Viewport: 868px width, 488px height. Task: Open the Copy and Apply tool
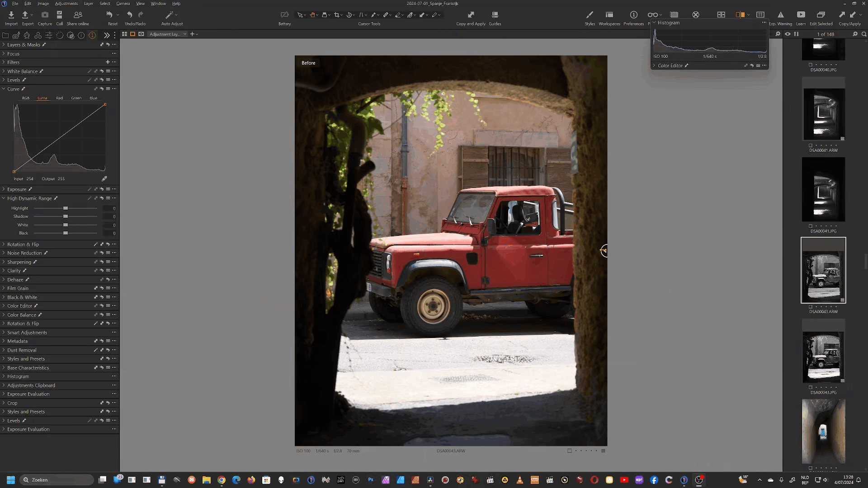(471, 15)
